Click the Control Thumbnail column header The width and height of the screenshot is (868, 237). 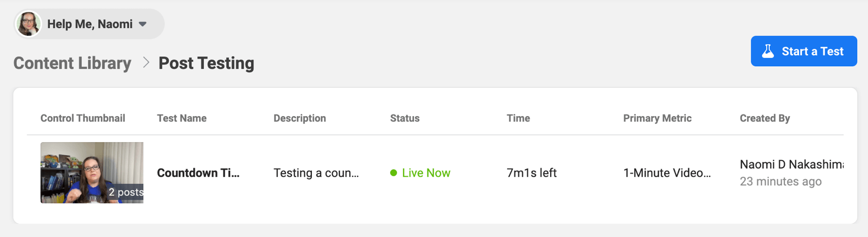tap(82, 118)
